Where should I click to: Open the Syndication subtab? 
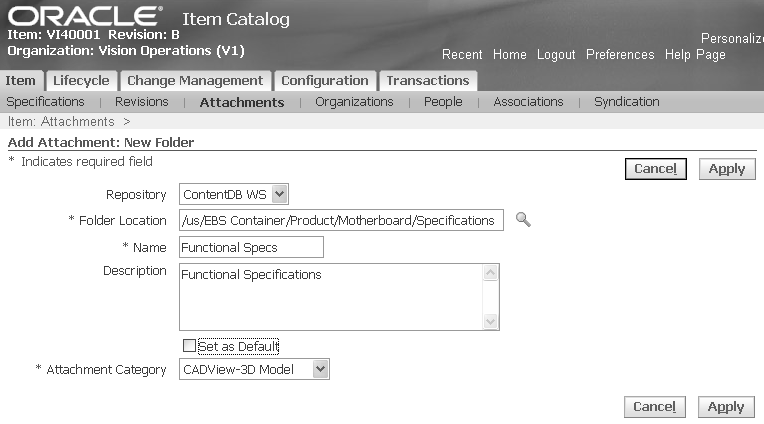[x=627, y=102]
